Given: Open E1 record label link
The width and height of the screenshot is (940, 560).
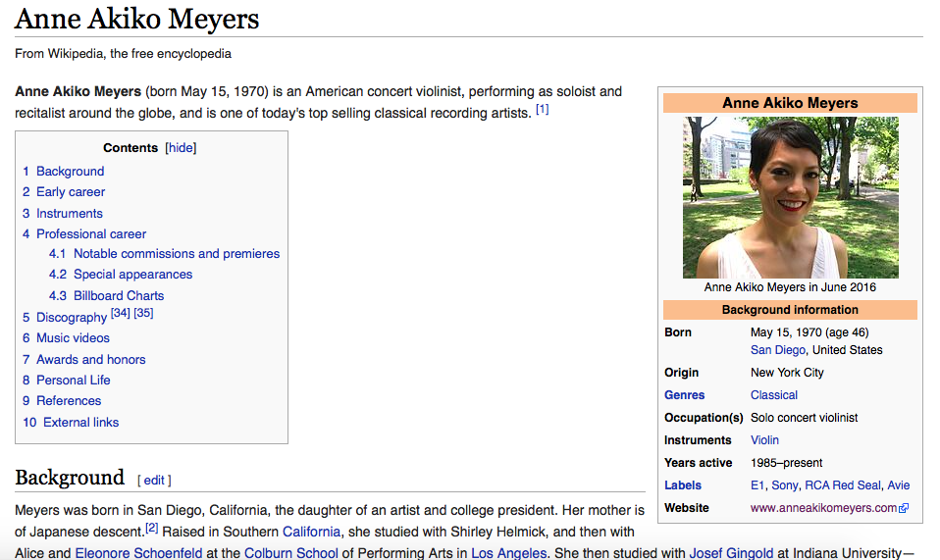Looking at the screenshot, I should [757, 485].
